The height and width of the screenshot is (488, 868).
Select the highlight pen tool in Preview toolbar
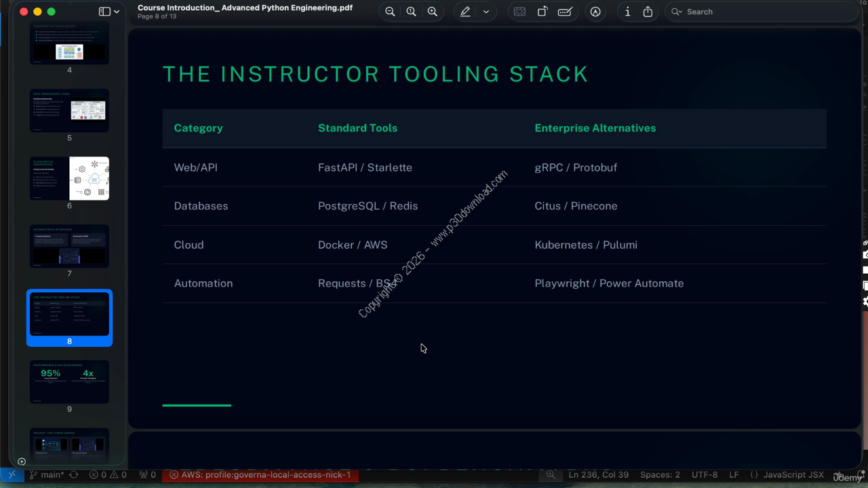click(465, 12)
